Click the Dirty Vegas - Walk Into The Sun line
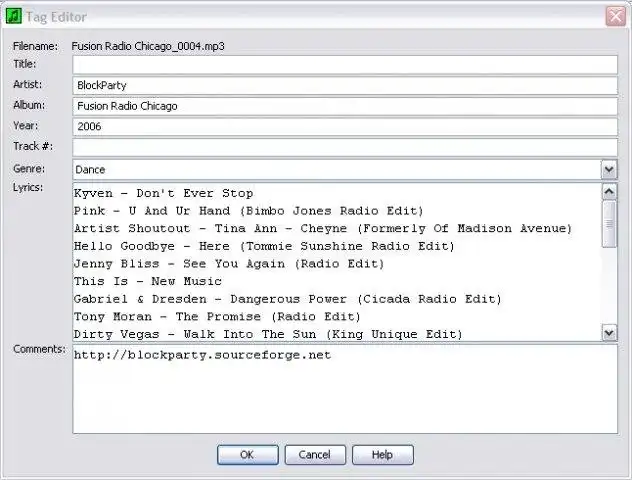This screenshot has height=480, width=632. pos(268,334)
